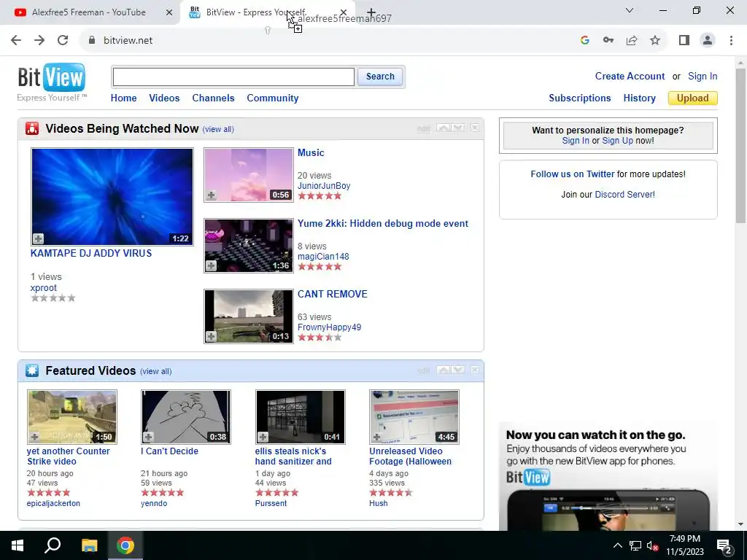The height and width of the screenshot is (560, 747).
Task: Add KAMTAPE DJ ADDY VIRUS to queue
Action: click(x=38, y=238)
